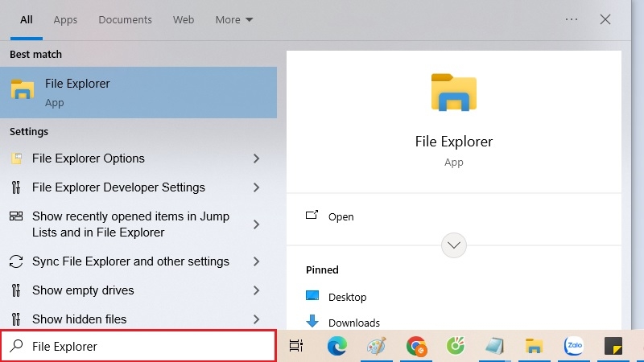The width and height of the screenshot is (644, 362).
Task: Open Paint from the taskbar
Action: 376,346
